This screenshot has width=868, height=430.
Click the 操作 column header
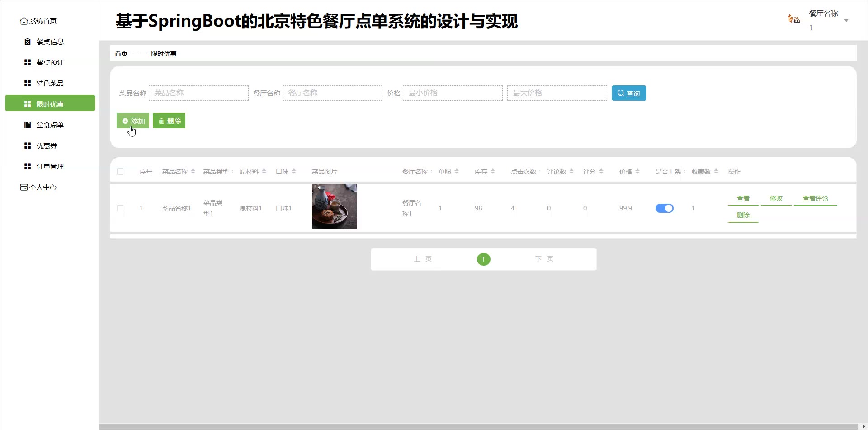click(734, 172)
